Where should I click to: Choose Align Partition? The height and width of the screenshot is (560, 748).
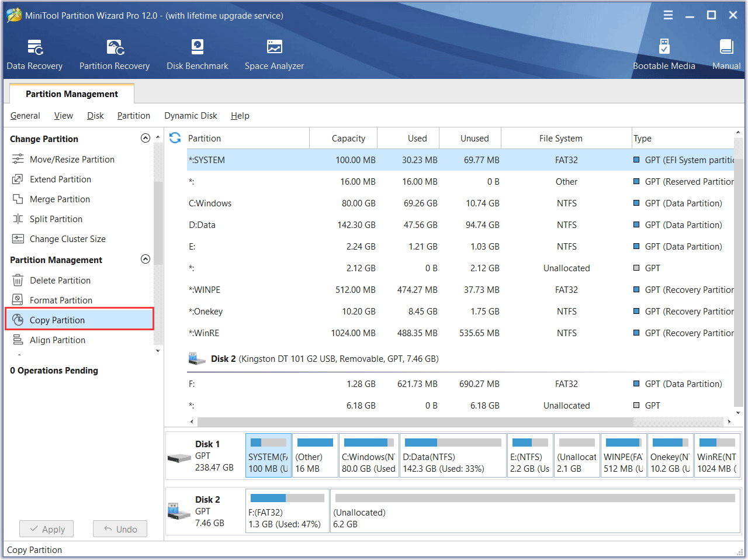pos(57,340)
